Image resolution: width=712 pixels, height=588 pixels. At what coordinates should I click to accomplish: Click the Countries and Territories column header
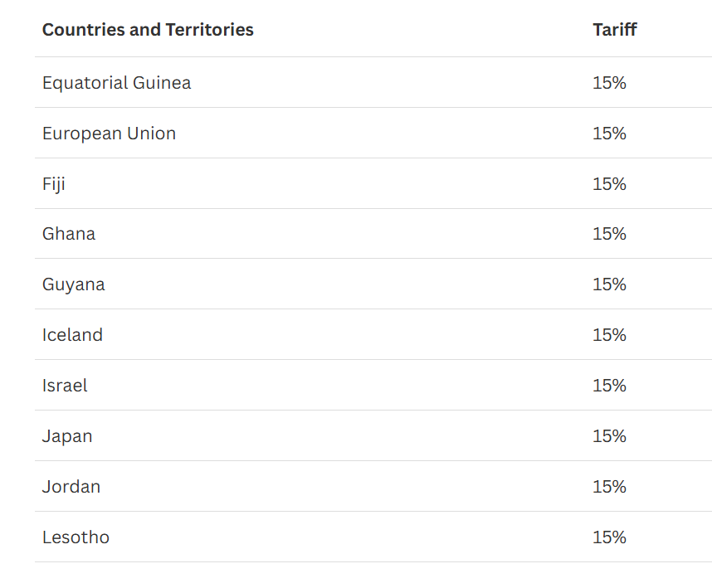(148, 30)
